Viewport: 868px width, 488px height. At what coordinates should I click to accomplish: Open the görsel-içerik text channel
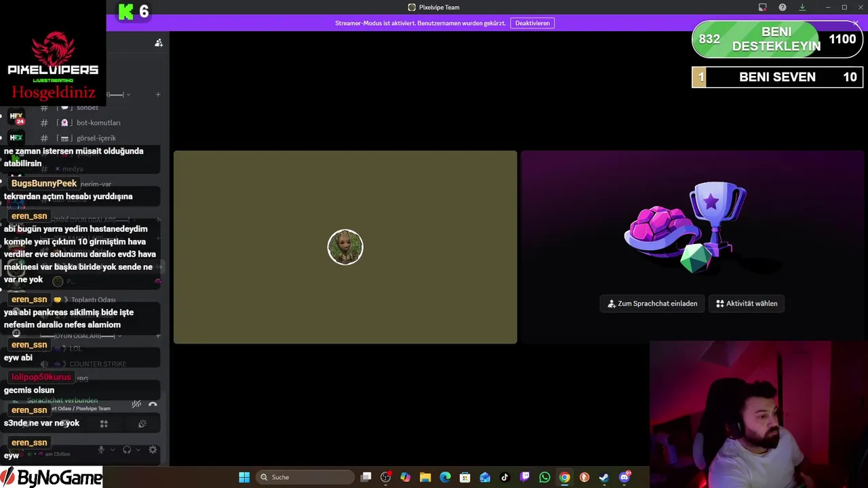96,138
